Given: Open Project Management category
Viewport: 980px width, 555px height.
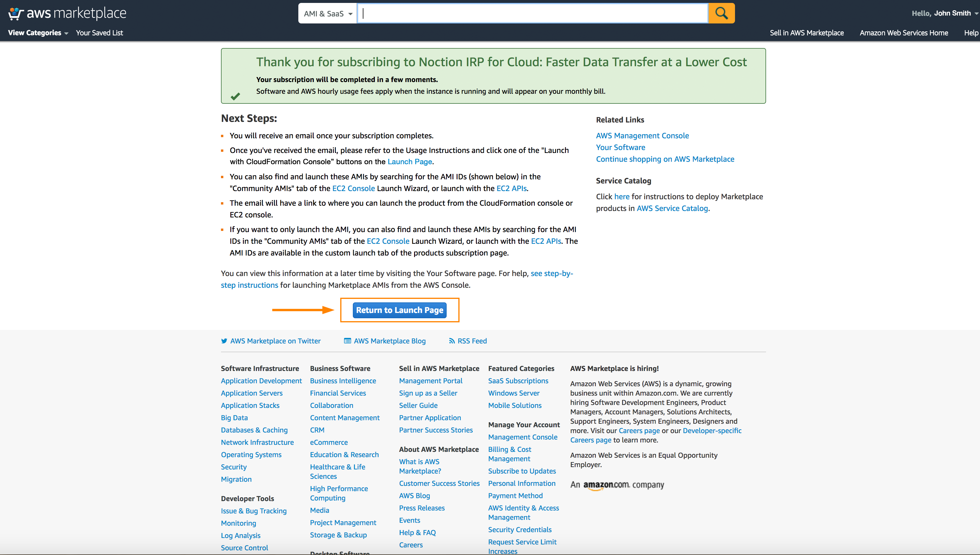Looking at the screenshot, I should pos(343,522).
